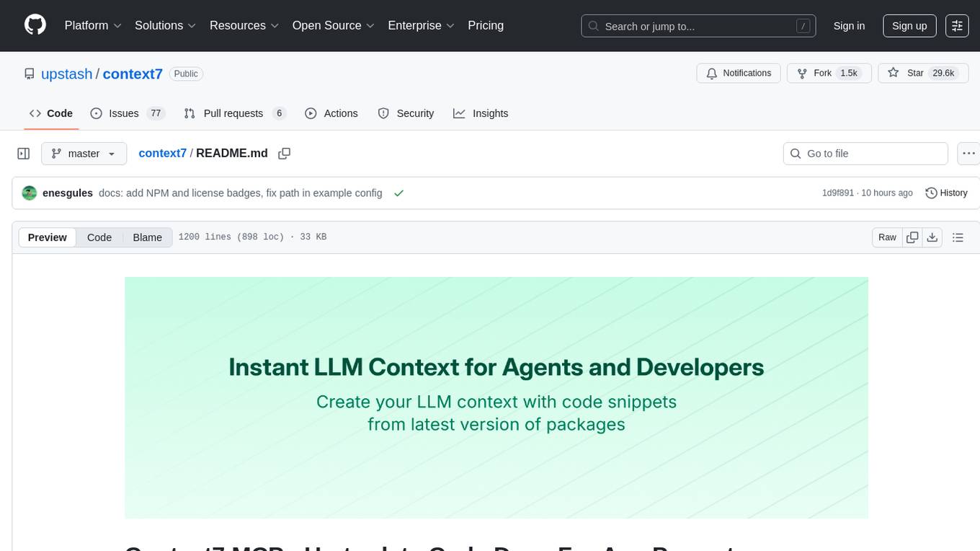Open the upstash owner link
This screenshot has height=551, width=980.
(x=67, y=74)
